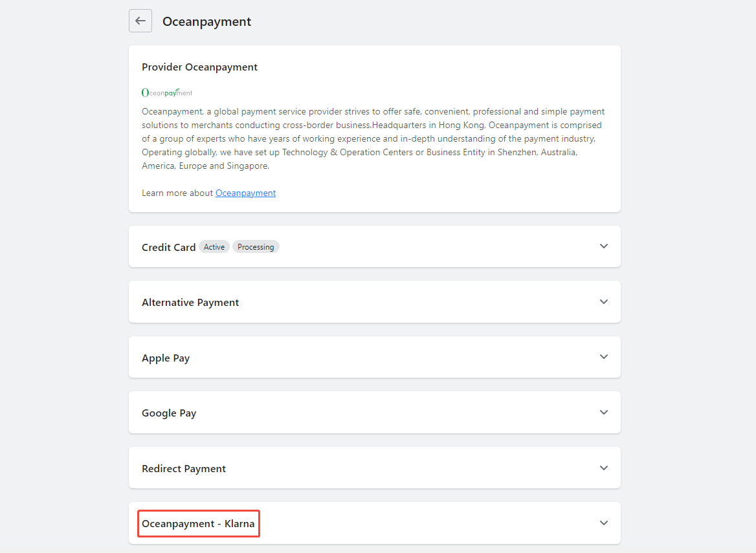Click the highlighted Oceanpayment - Klarna label

tap(198, 524)
